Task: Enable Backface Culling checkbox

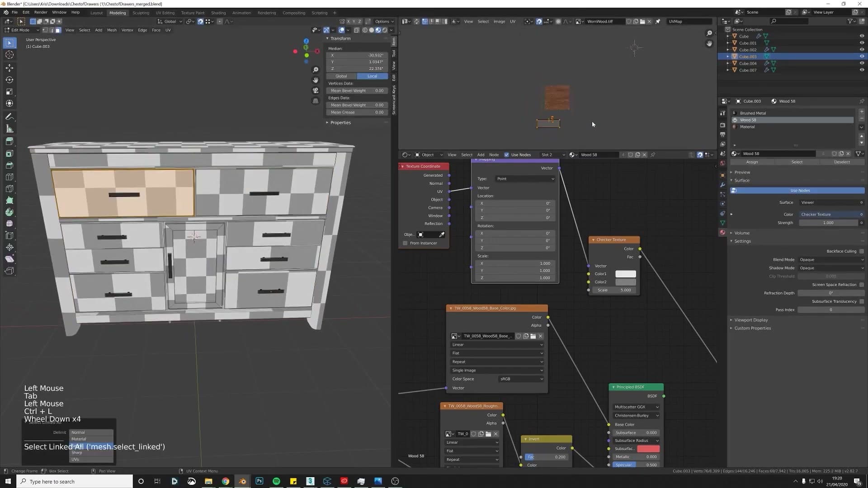Action: [862, 252]
